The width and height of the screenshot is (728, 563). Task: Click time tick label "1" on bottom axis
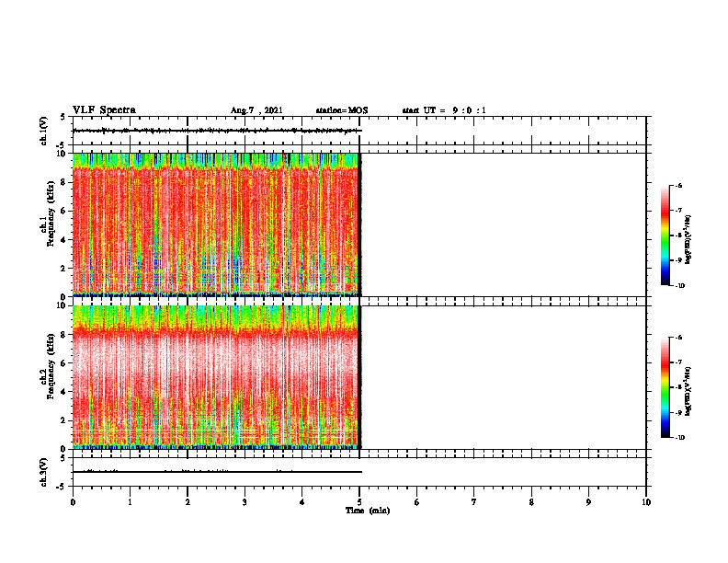click(130, 502)
